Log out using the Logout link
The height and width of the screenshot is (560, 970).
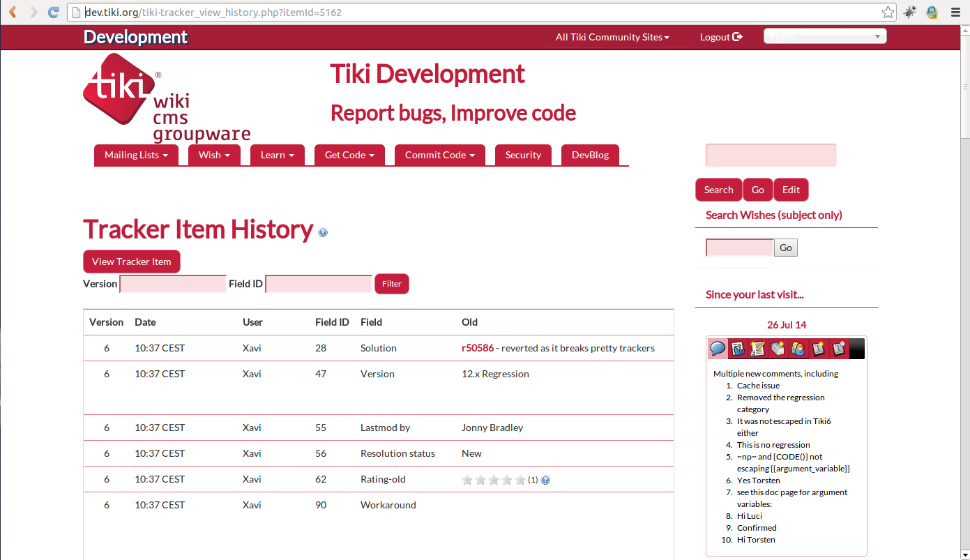721,37
